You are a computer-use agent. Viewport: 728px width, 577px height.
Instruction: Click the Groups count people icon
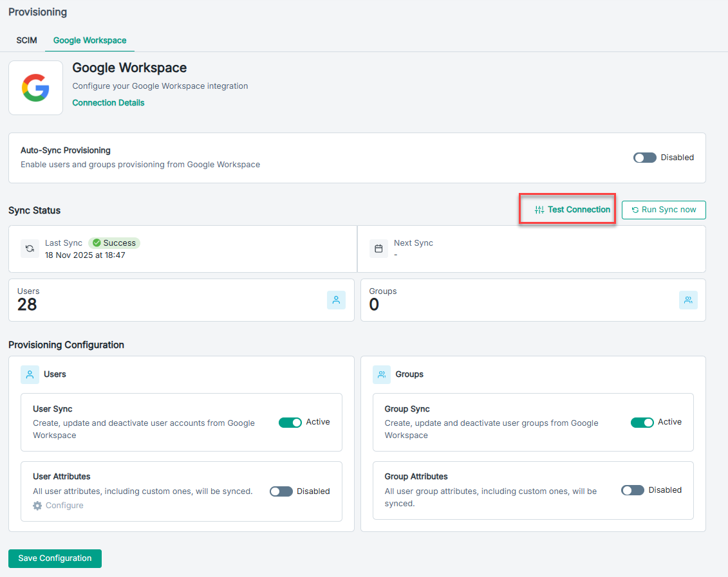pyautogui.click(x=688, y=300)
